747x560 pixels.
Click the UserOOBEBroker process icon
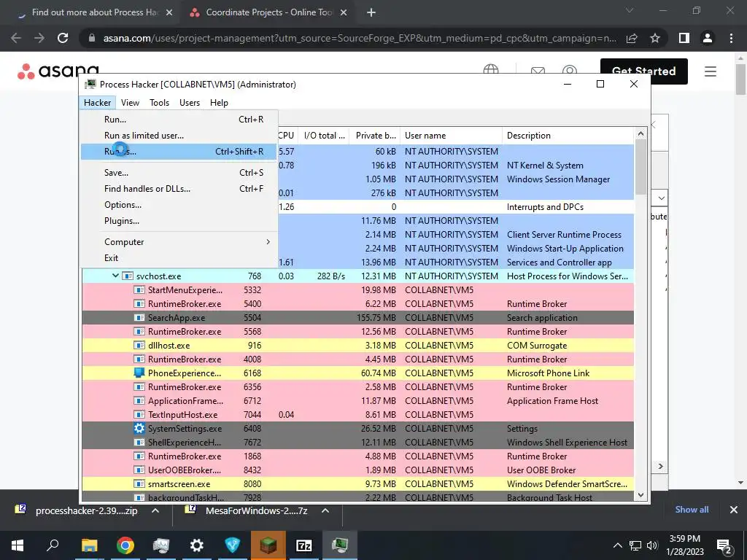point(139,470)
